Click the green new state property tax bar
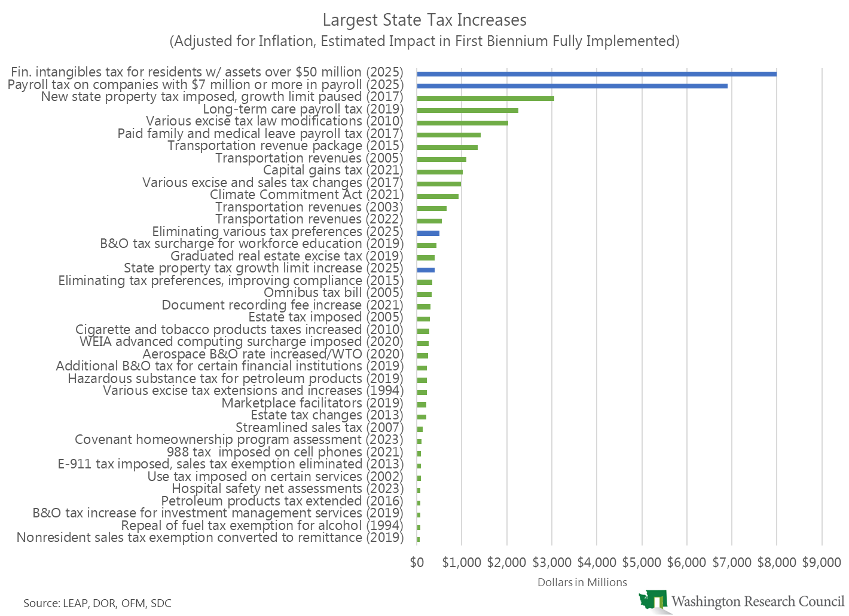The image size is (849, 616). coord(485,98)
